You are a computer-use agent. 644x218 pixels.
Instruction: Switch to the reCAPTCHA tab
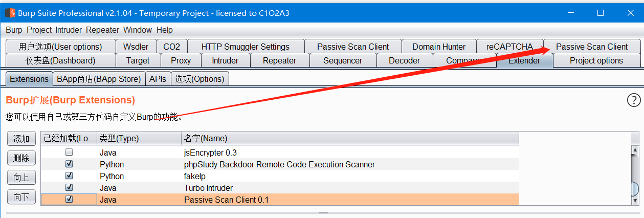pos(509,47)
